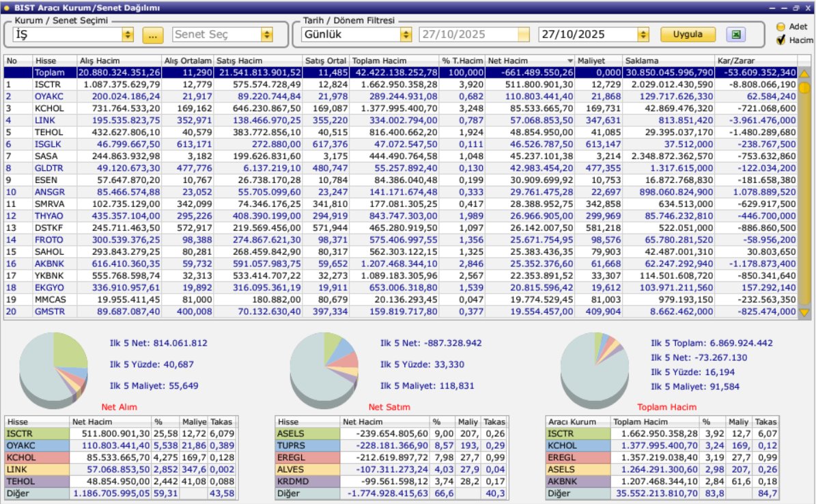Click the yellow dot window icon in title bar
816x504 pixels.
[x=6, y=8]
